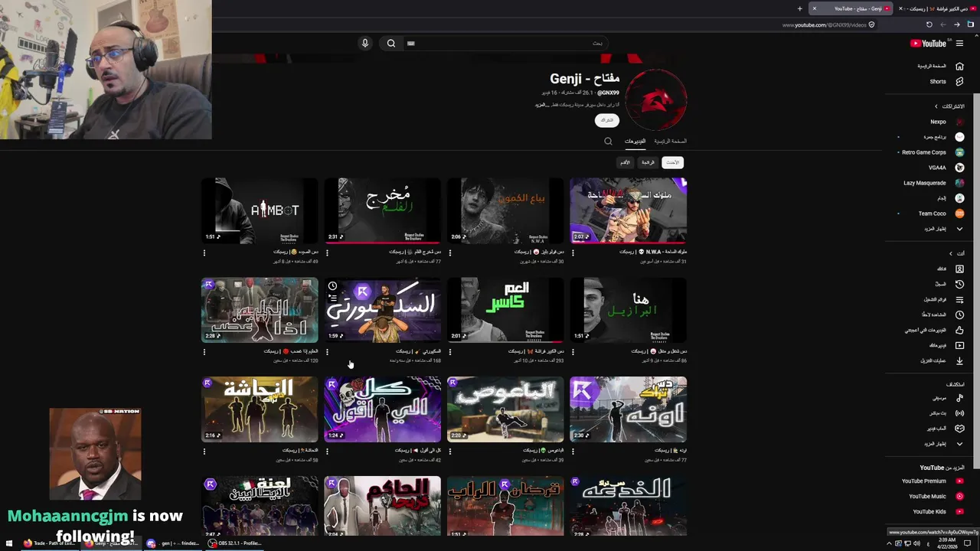Click the shield icon in the address bar
Viewport: 980px width, 551px height.
pyautogui.click(x=872, y=24)
